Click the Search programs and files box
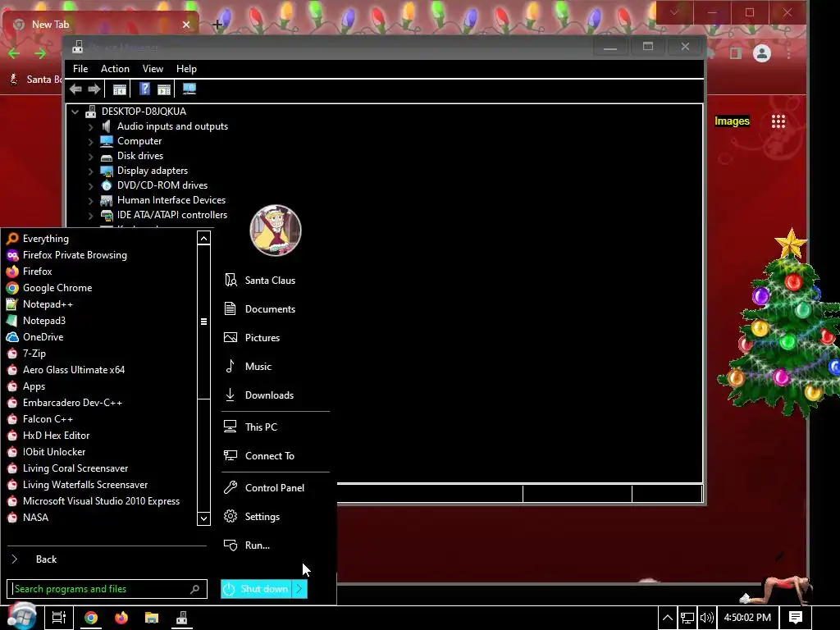Image resolution: width=840 pixels, height=630 pixels. click(x=107, y=589)
